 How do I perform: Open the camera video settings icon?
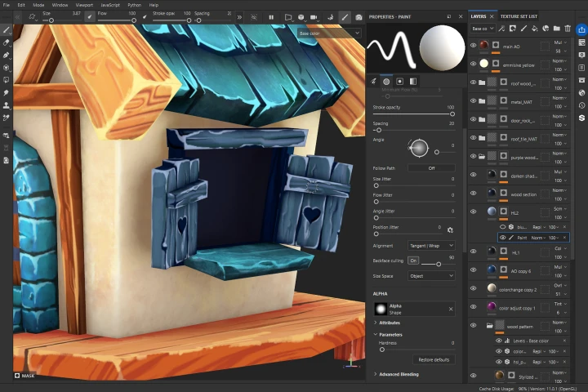(314, 17)
